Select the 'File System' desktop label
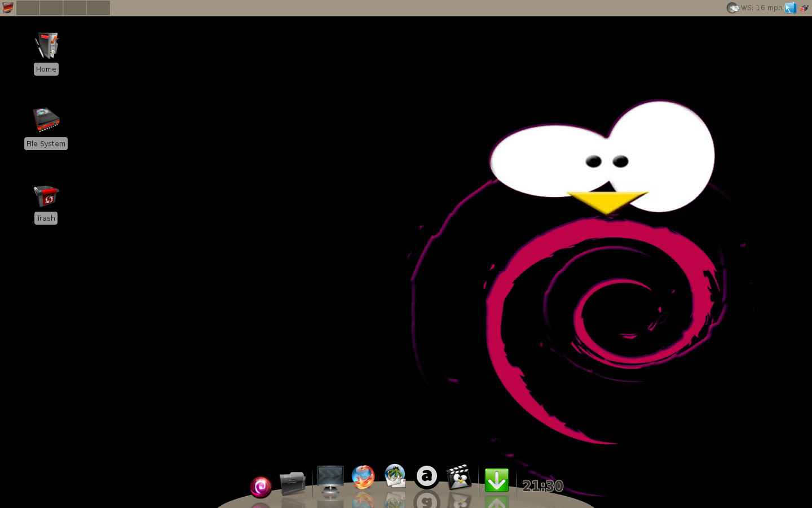The height and width of the screenshot is (508, 812). coord(46,143)
